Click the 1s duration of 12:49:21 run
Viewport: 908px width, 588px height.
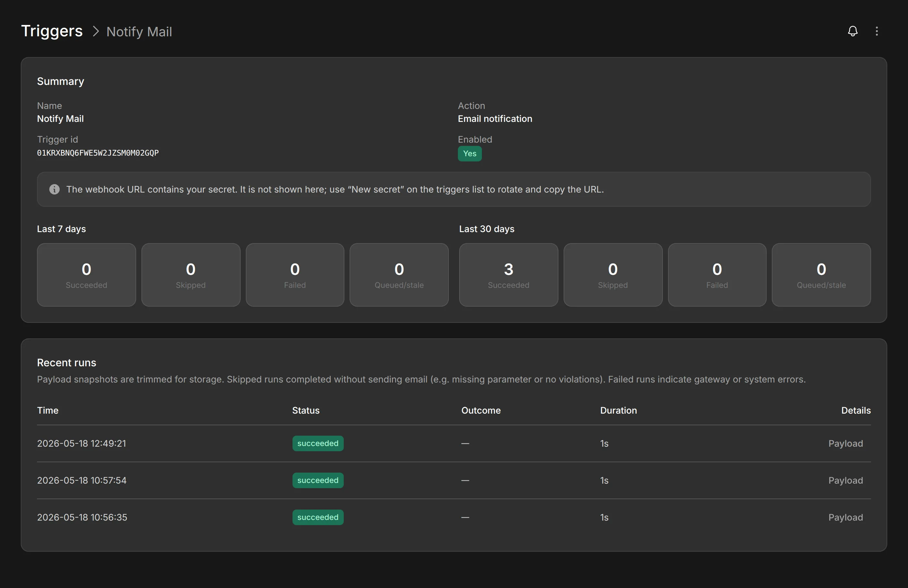tap(604, 443)
